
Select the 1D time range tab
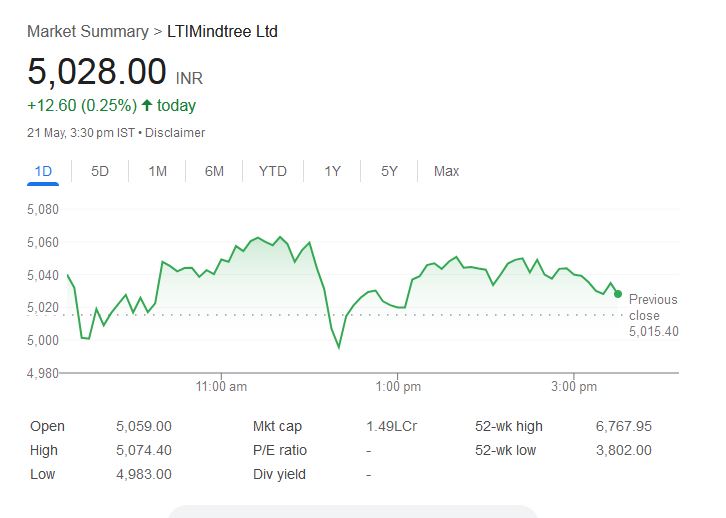pos(43,171)
